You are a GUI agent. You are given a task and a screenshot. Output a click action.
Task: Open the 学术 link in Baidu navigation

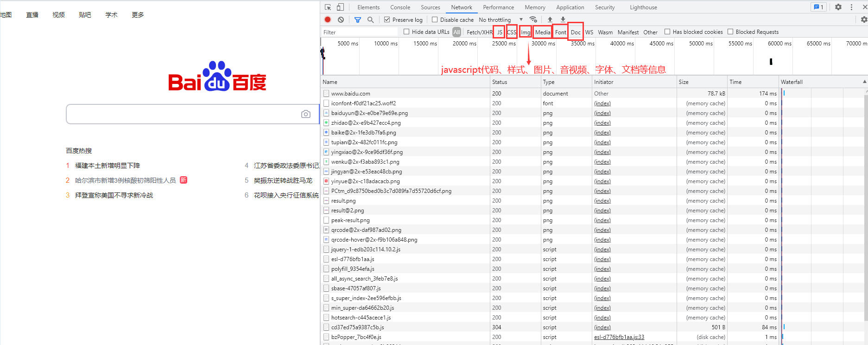(x=112, y=15)
